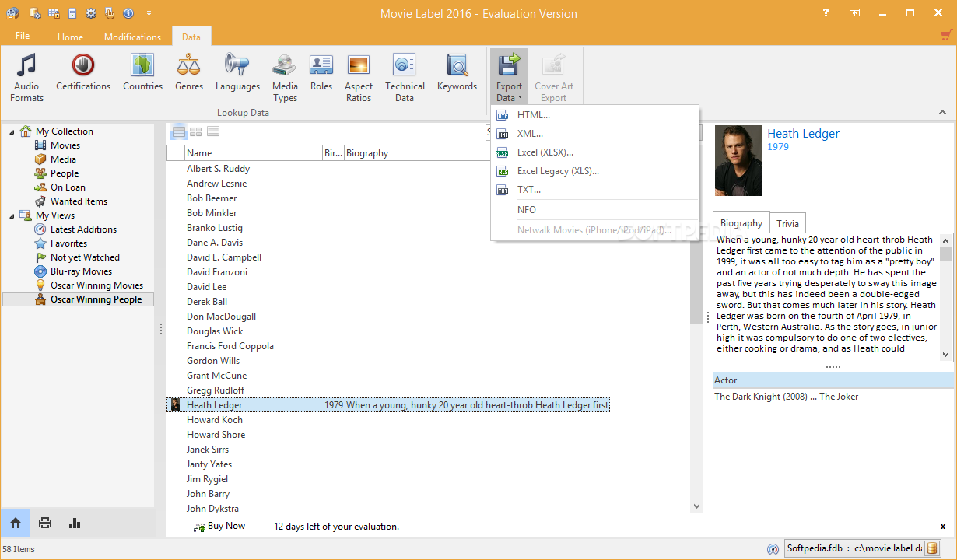Close the evaluation notice bar
Screen dimensions: 957x560
(943, 527)
